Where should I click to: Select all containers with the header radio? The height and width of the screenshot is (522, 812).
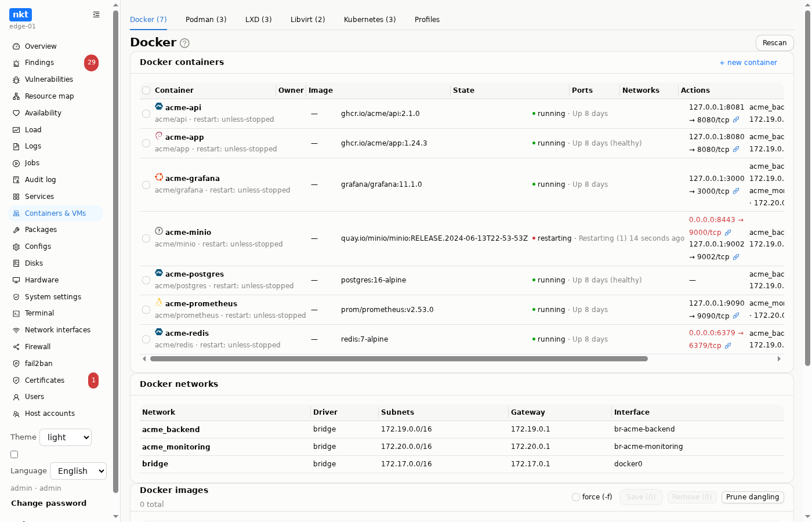pos(146,90)
